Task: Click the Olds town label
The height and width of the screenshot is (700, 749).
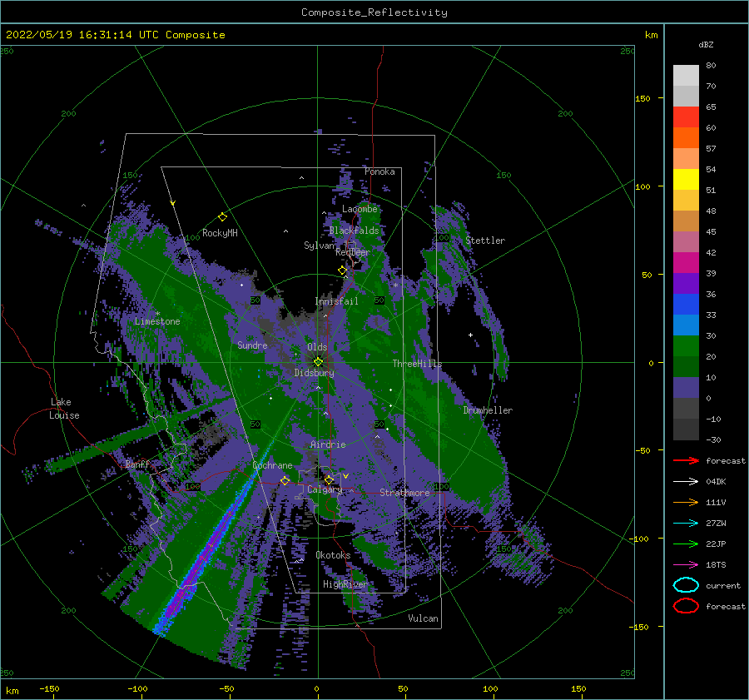Action: pos(317,347)
